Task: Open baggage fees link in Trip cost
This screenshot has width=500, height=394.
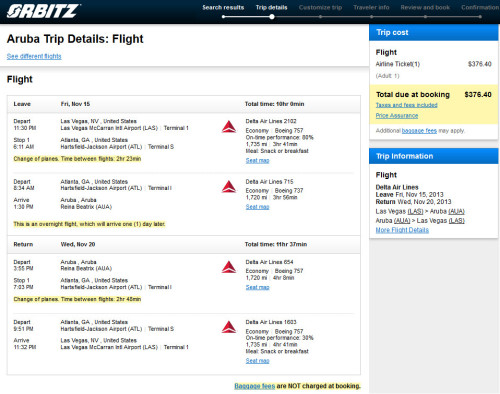Action: [x=419, y=131]
